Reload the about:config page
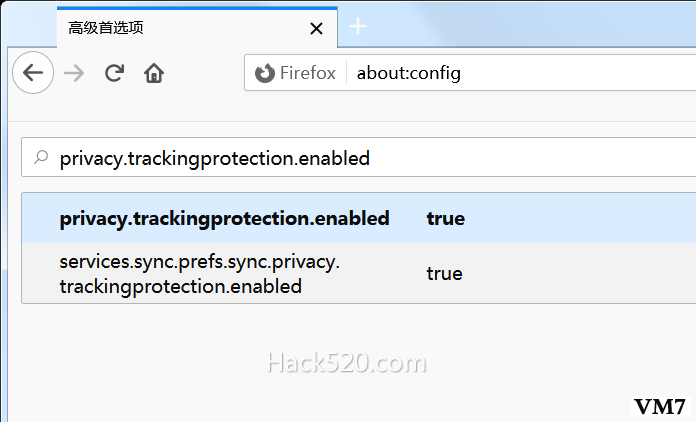Image resolution: width=696 pixels, height=422 pixels. point(114,73)
